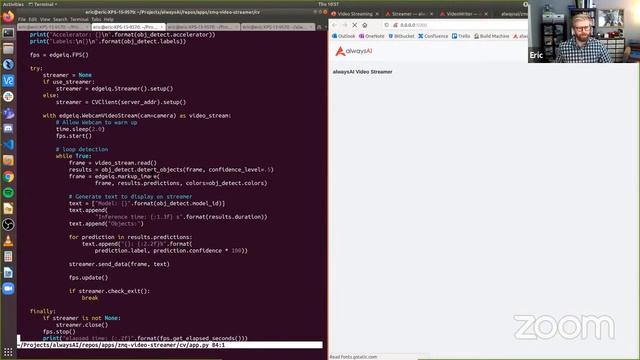Open OBS Studio from the dock
Screen dimensions: 640x360
[x=8, y=224]
